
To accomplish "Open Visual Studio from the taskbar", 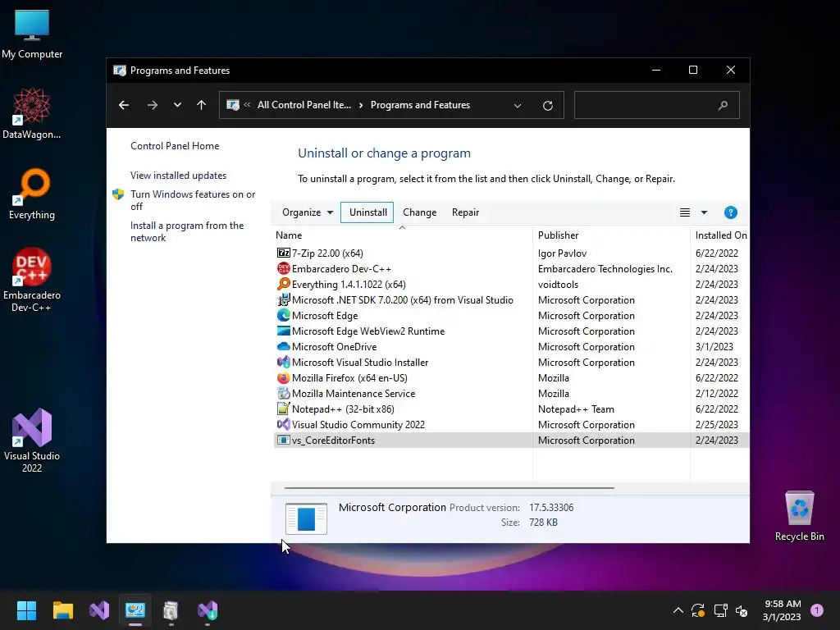I will pos(99,610).
